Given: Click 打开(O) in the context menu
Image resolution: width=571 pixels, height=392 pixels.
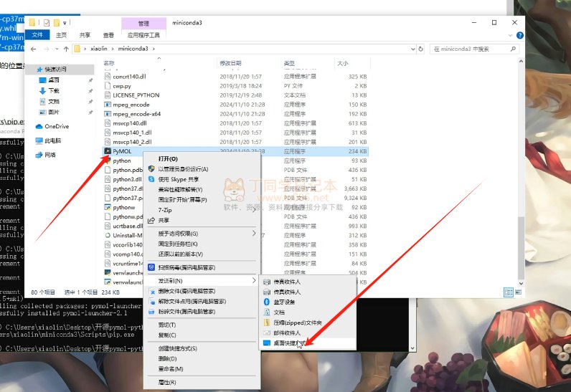Looking at the screenshot, I should click(x=168, y=159).
